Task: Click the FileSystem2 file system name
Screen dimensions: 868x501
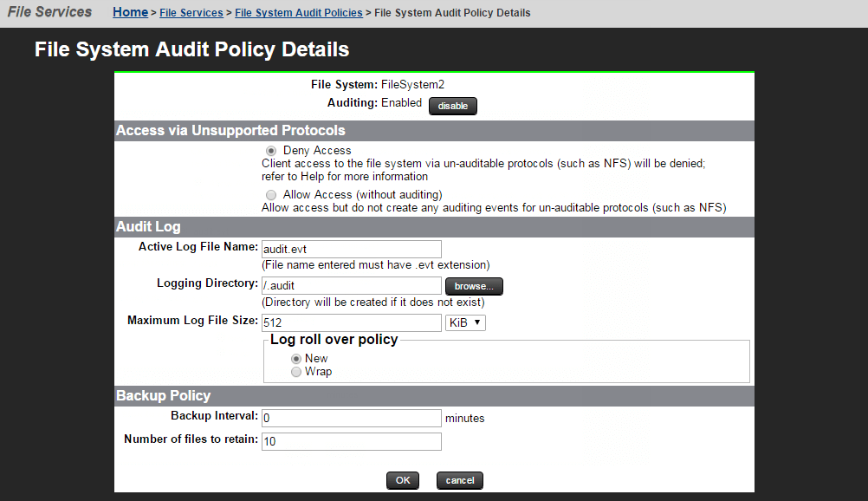Action: [412, 84]
